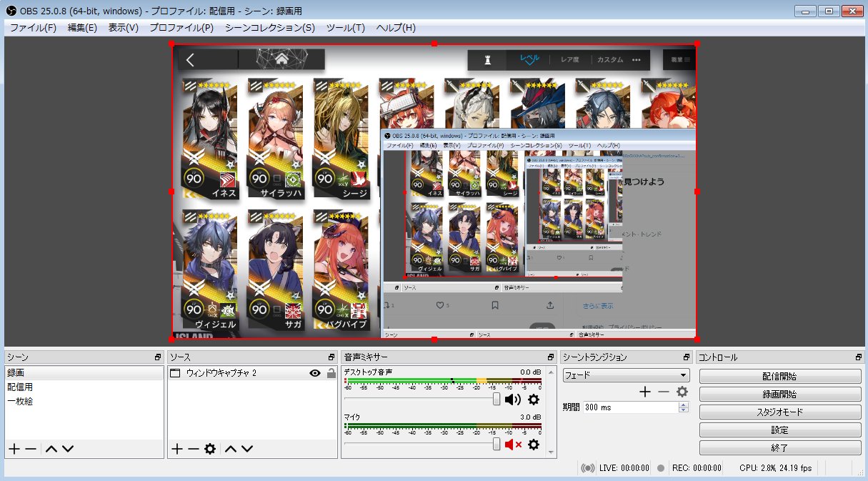This screenshot has height=481, width=868.
Task: Open the 編集(E) menu
Action: point(82,28)
